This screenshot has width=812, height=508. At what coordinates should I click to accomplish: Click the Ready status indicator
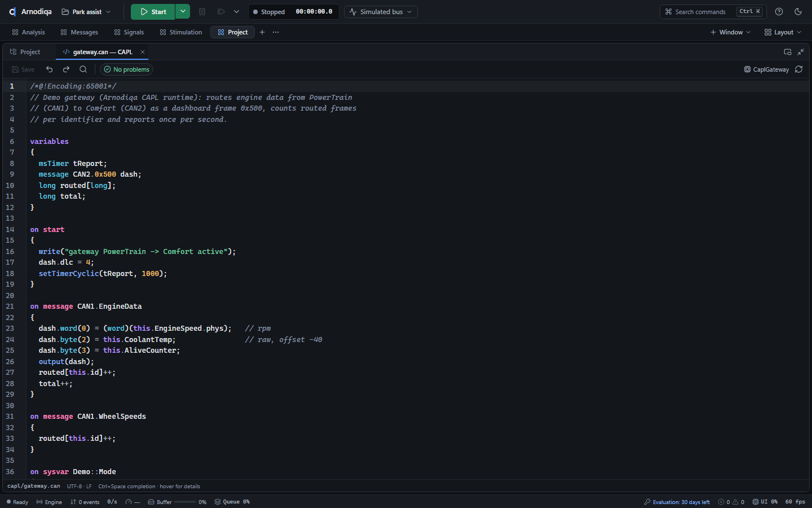(17, 502)
